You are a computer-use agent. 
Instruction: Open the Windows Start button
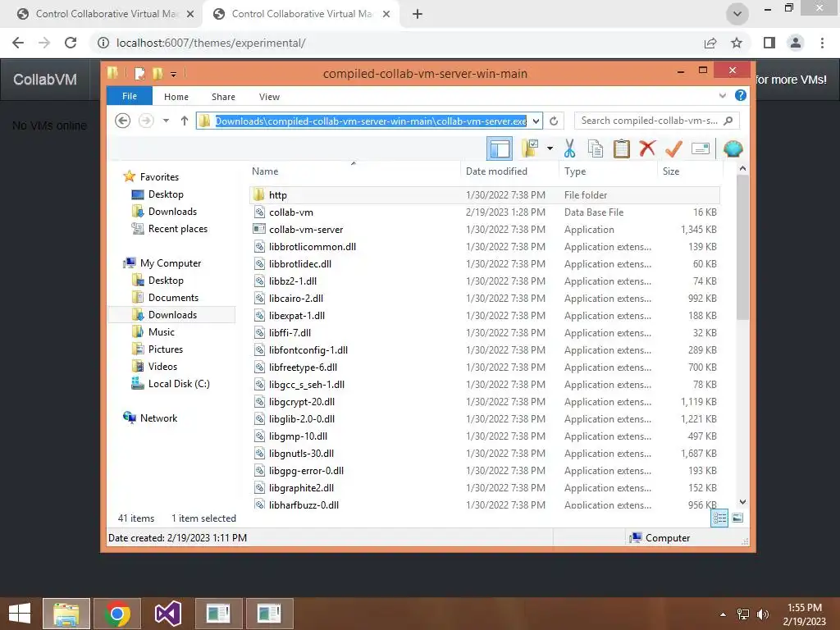pyautogui.click(x=20, y=613)
